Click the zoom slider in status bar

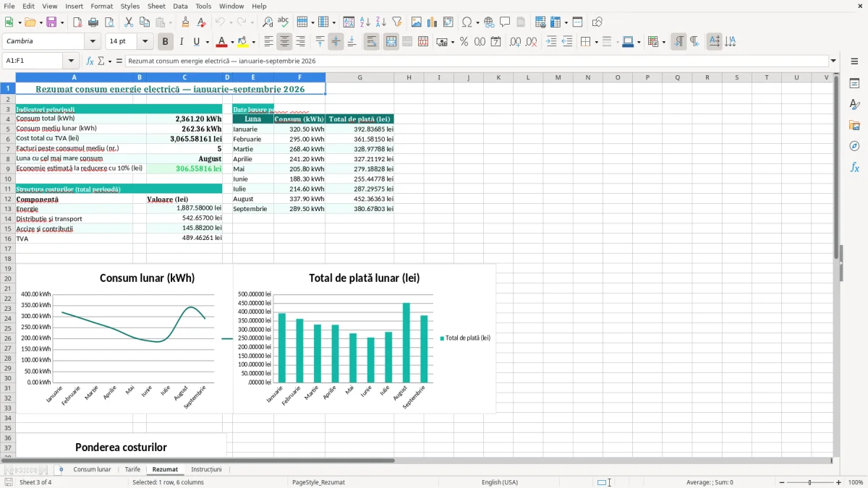click(x=809, y=482)
